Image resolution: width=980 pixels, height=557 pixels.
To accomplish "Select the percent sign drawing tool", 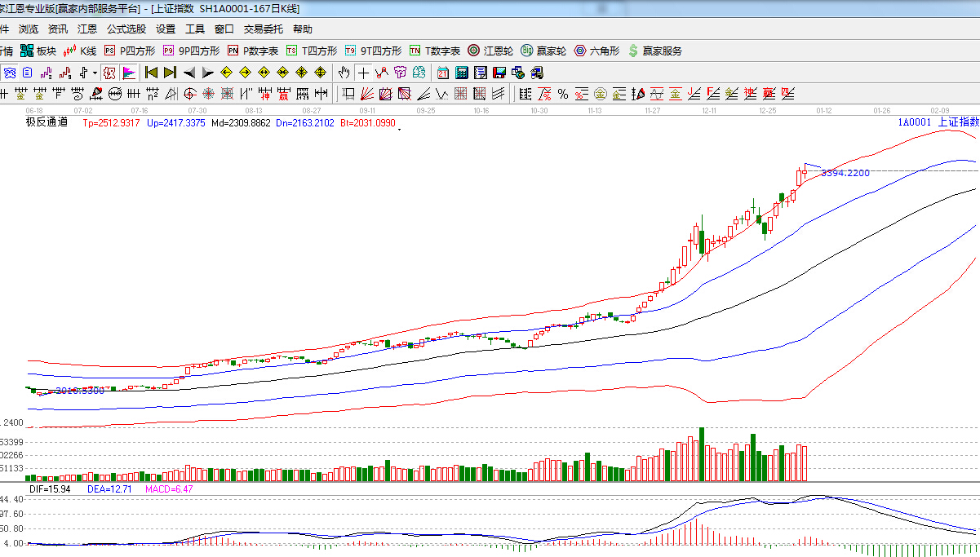I will (x=562, y=94).
